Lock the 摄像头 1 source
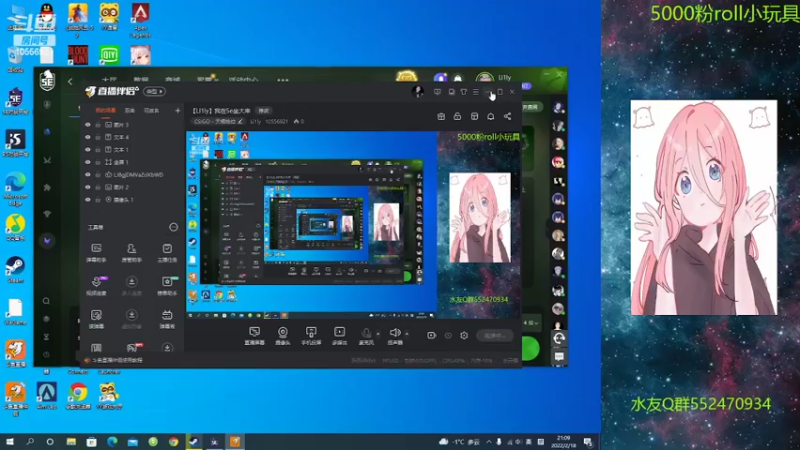Image resolution: width=800 pixels, height=450 pixels. (x=97, y=199)
